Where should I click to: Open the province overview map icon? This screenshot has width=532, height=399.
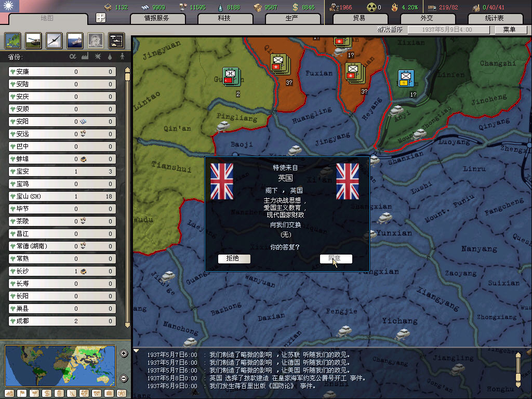pyautogui.click(x=13, y=41)
